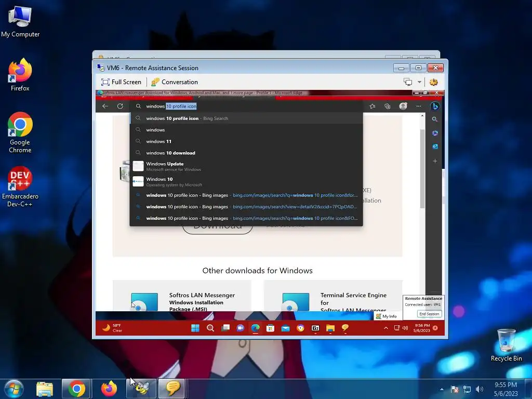This screenshot has width=532, height=399.
Task: Show hidden tray icons on host taskbar
Action: 442,389
